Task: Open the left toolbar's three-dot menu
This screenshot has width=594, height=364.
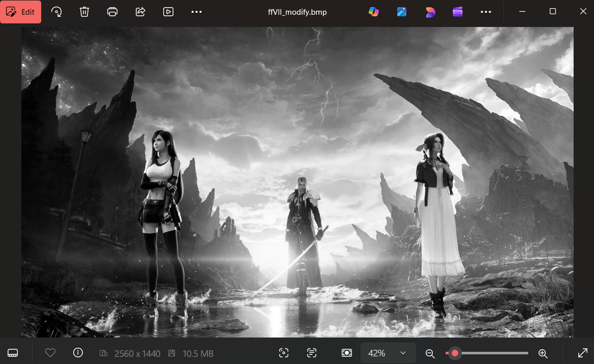Action: 196,12
